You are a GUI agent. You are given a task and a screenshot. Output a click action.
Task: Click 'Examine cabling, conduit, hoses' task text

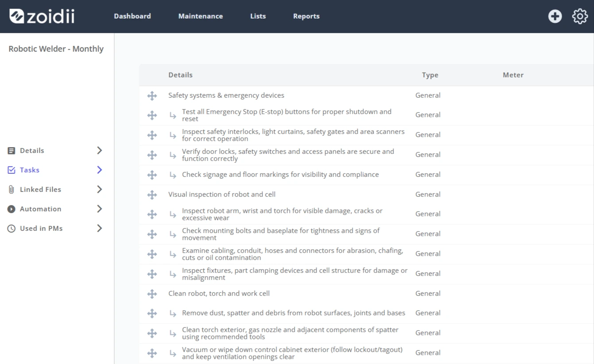coord(293,254)
